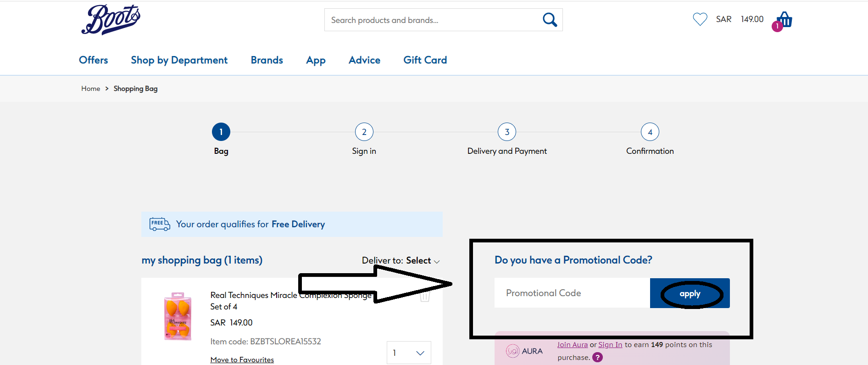Click the Boots logo
The width and height of the screenshot is (868, 365).
(111, 20)
